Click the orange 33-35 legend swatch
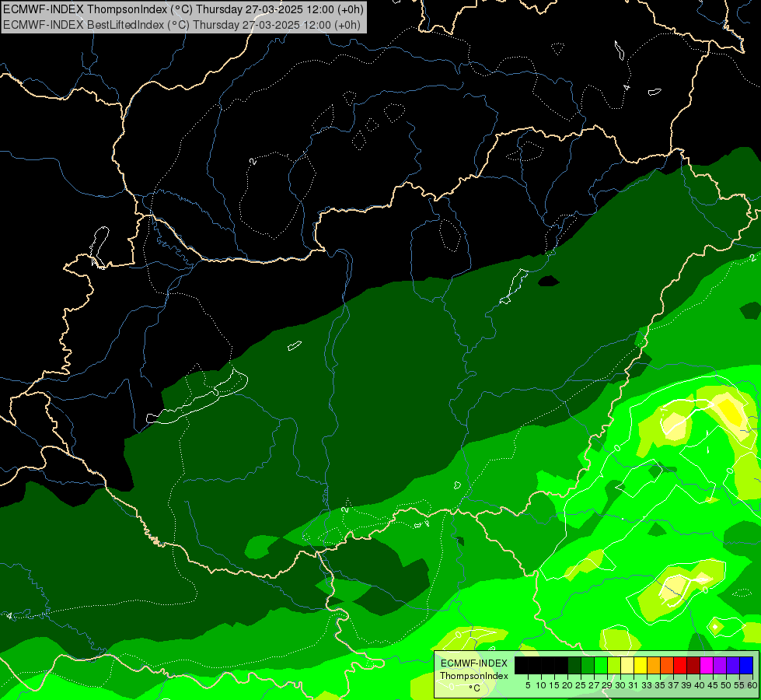This screenshot has width=761, height=700. coord(654,666)
